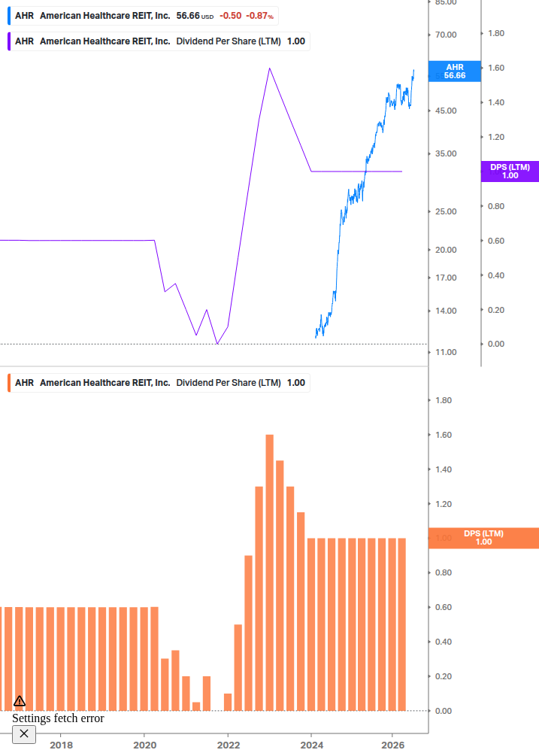Click the 17.00 price axis tick label
The image size is (539, 756).
(446, 278)
